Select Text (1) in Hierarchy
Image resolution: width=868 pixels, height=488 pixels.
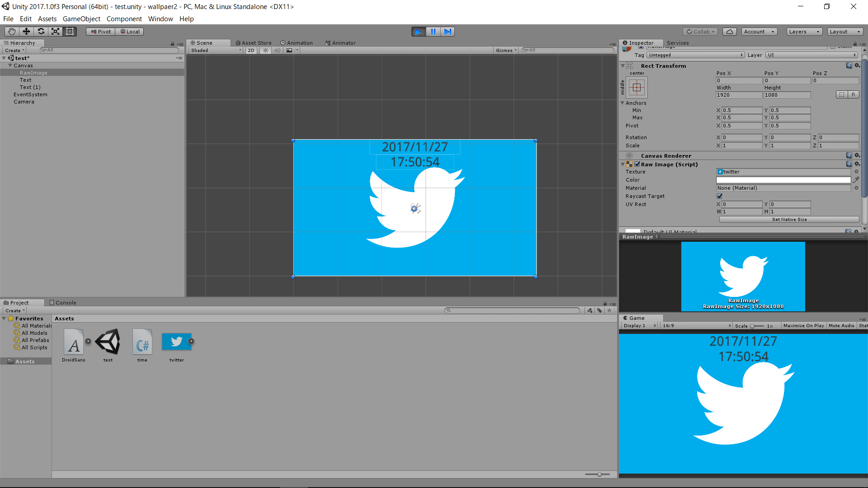tap(30, 87)
